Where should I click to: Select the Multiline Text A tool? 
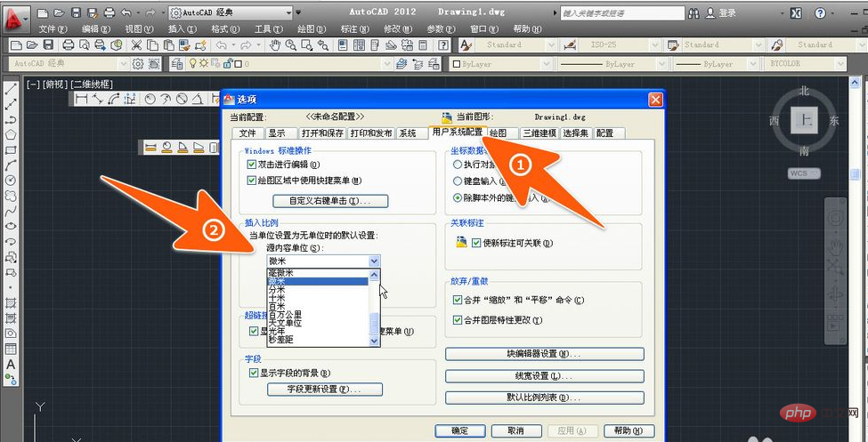[x=11, y=366]
